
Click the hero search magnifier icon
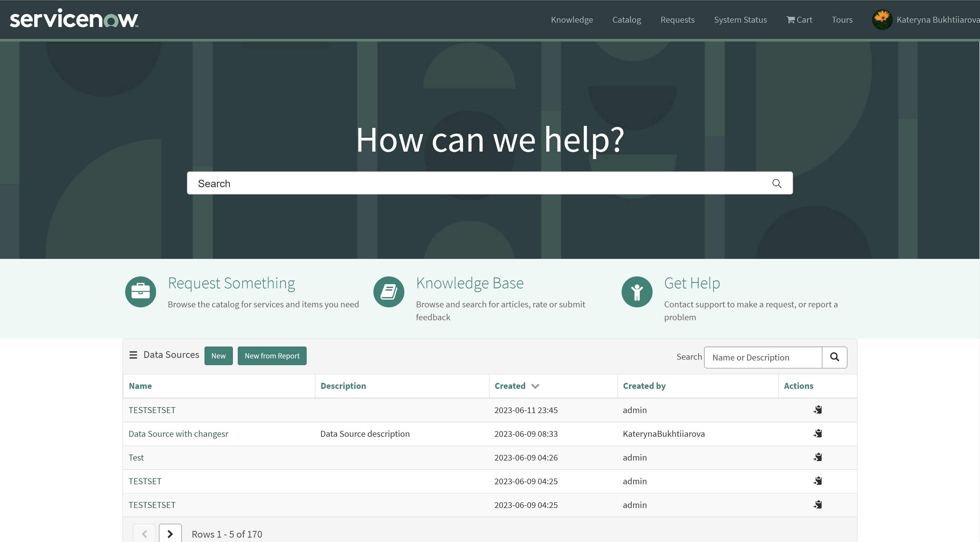point(777,184)
